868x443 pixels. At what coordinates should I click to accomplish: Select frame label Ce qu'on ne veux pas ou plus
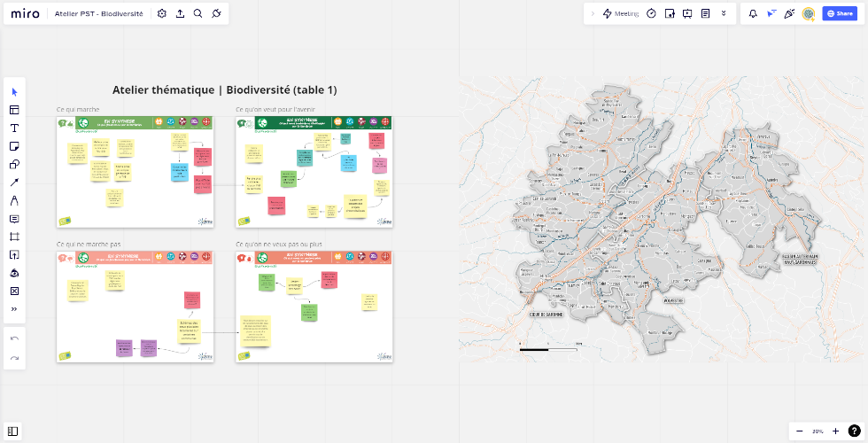click(x=278, y=245)
